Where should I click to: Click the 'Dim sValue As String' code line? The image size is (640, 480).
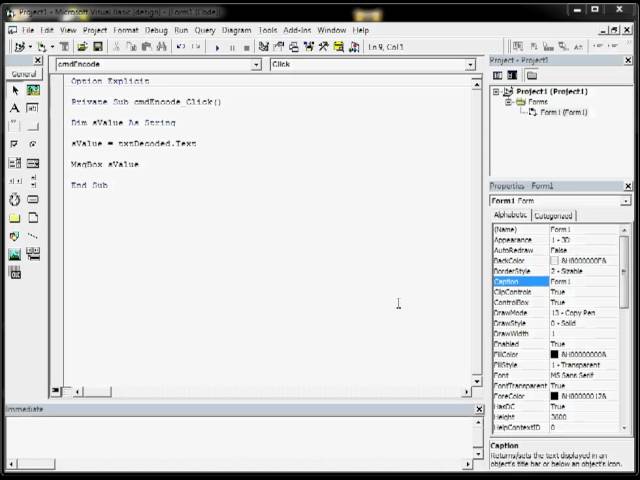(x=123, y=122)
